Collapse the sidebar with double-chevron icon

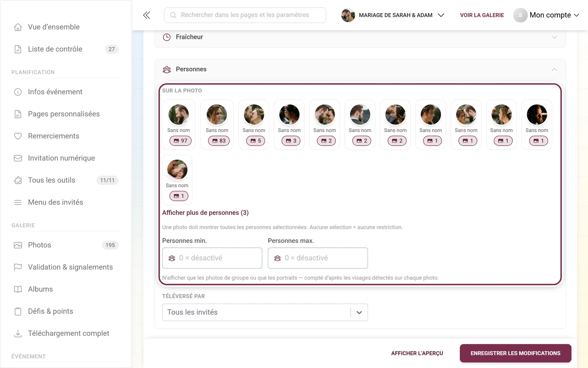(x=147, y=15)
